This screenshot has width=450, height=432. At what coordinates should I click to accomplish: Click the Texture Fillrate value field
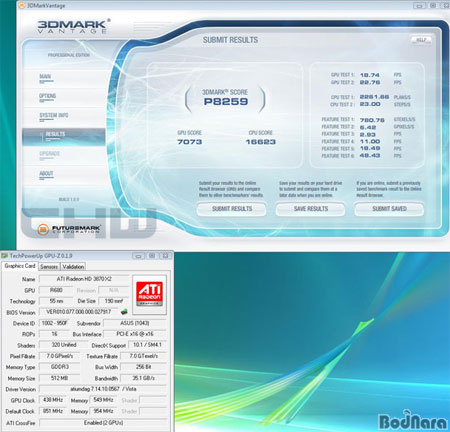click(x=143, y=356)
